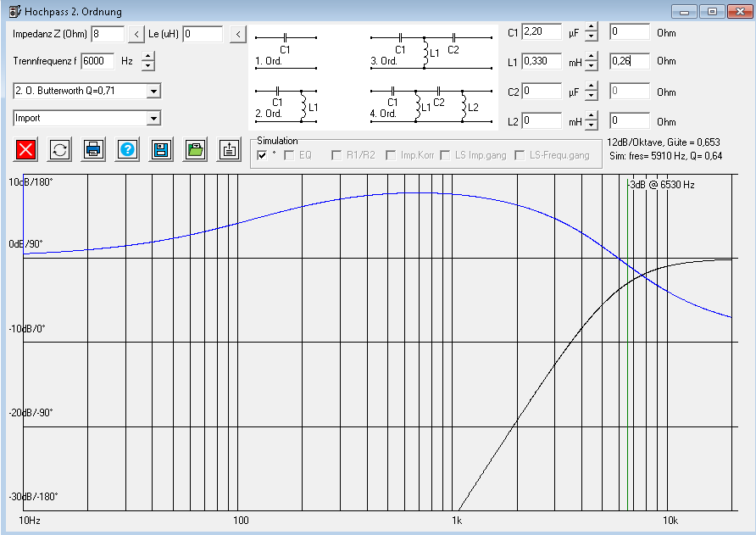Screen dimensions: 756x535
Task: Focus the Trennfrequenz f input field
Action: point(97,61)
